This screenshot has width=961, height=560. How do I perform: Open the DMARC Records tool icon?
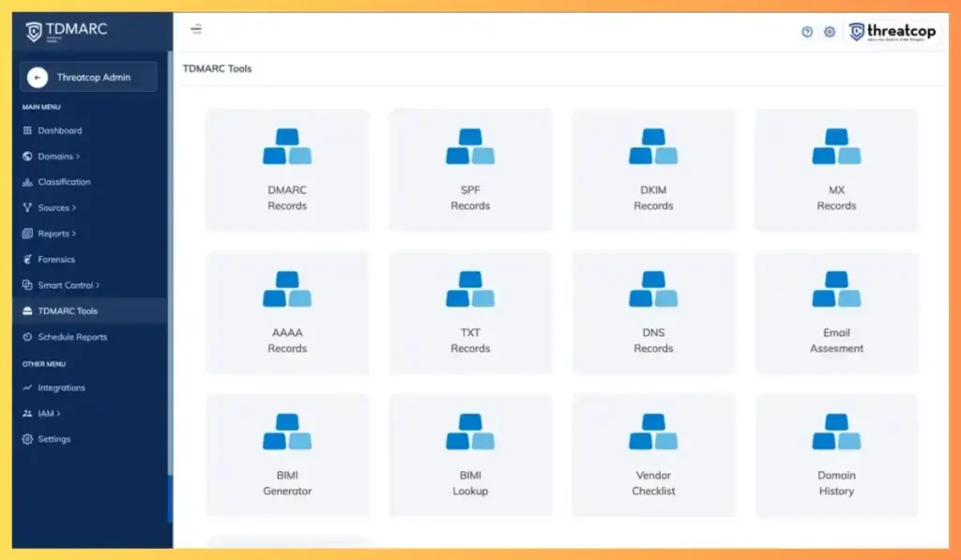tap(287, 146)
